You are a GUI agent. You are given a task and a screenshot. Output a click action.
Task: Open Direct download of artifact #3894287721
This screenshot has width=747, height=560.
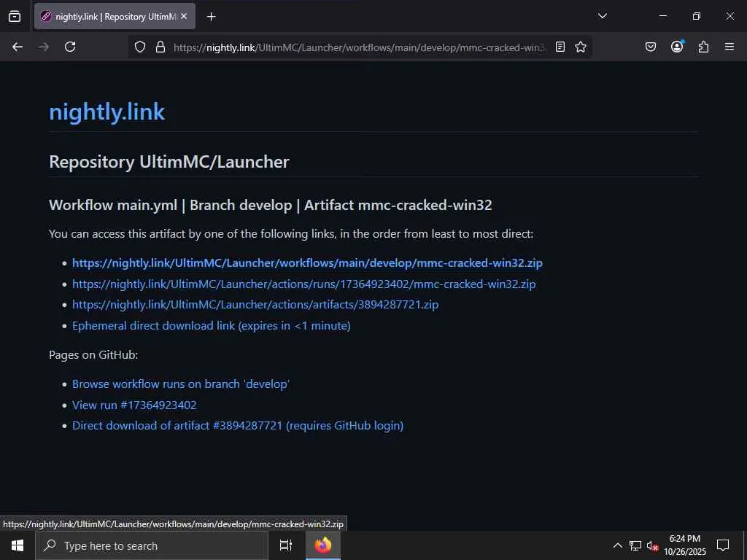[x=238, y=425]
